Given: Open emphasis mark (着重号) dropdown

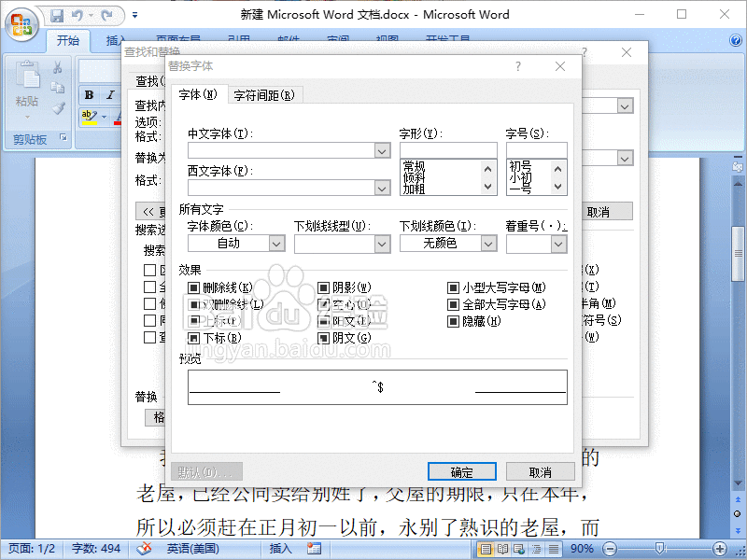Looking at the screenshot, I should [x=558, y=244].
